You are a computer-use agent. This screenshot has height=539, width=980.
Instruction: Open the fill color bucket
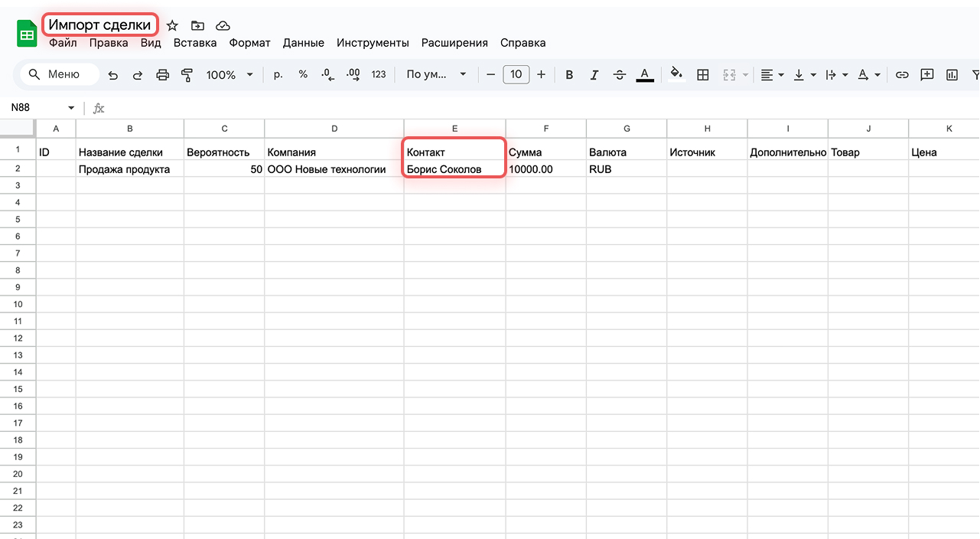pos(676,73)
